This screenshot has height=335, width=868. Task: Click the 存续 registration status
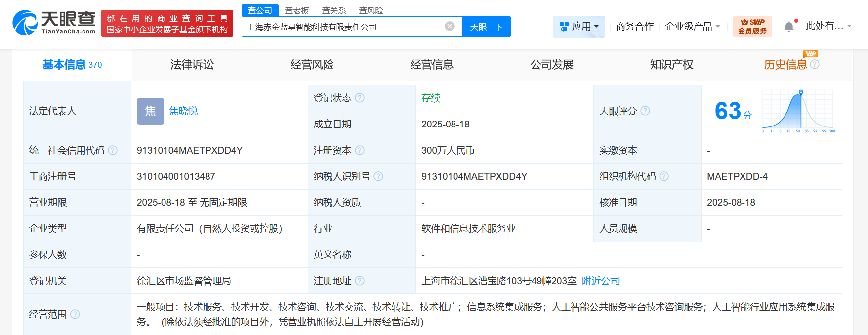pos(431,98)
